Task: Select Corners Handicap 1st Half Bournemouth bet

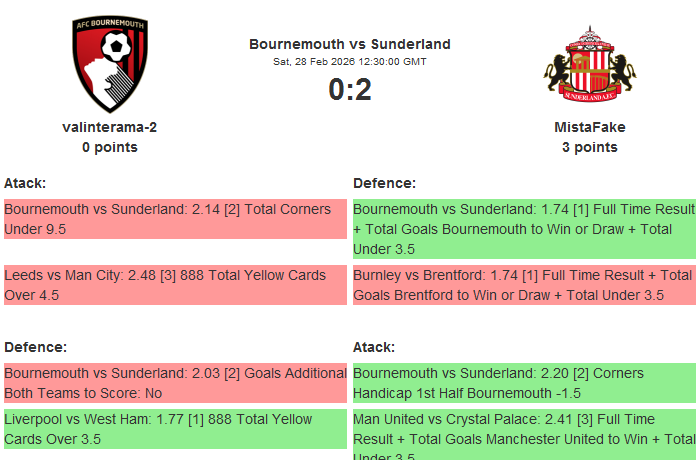Action: 524,383
